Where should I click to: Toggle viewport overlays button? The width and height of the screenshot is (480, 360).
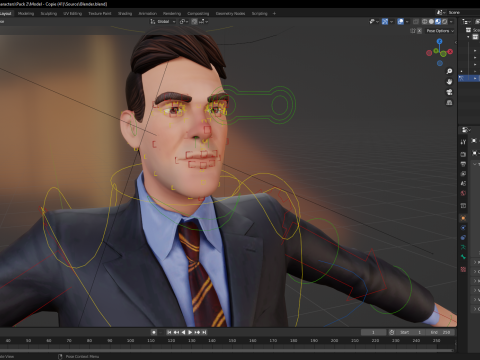401,21
